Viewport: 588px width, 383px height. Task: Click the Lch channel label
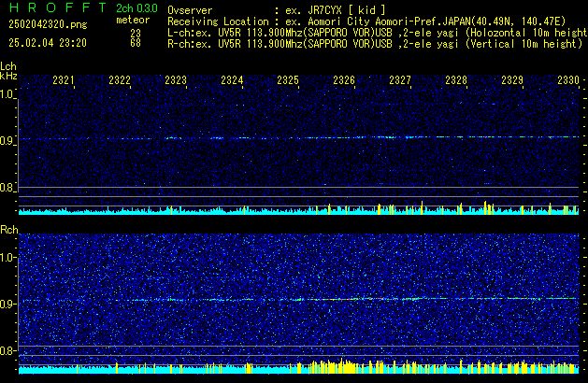[x=8, y=66]
